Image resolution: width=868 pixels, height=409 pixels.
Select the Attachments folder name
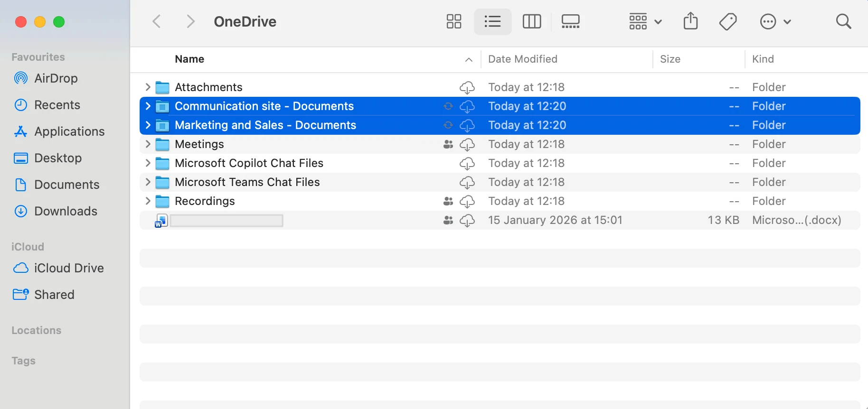coord(208,87)
